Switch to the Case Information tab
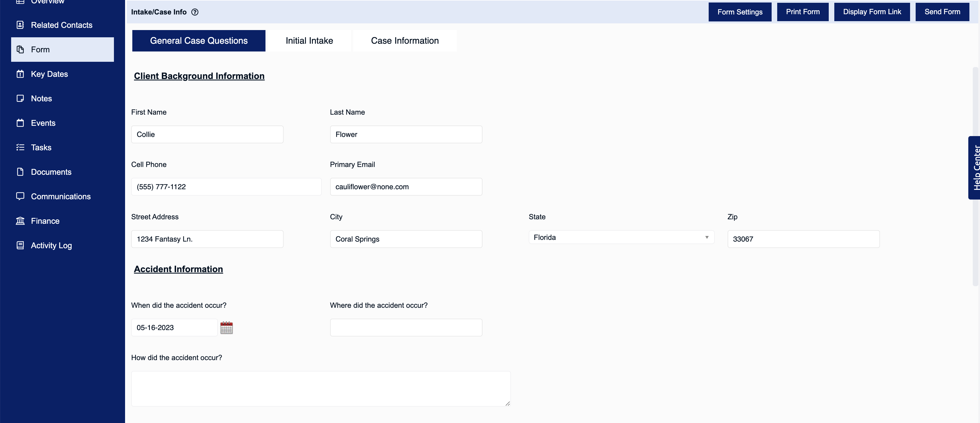The image size is (980, 423). (404, 40)
